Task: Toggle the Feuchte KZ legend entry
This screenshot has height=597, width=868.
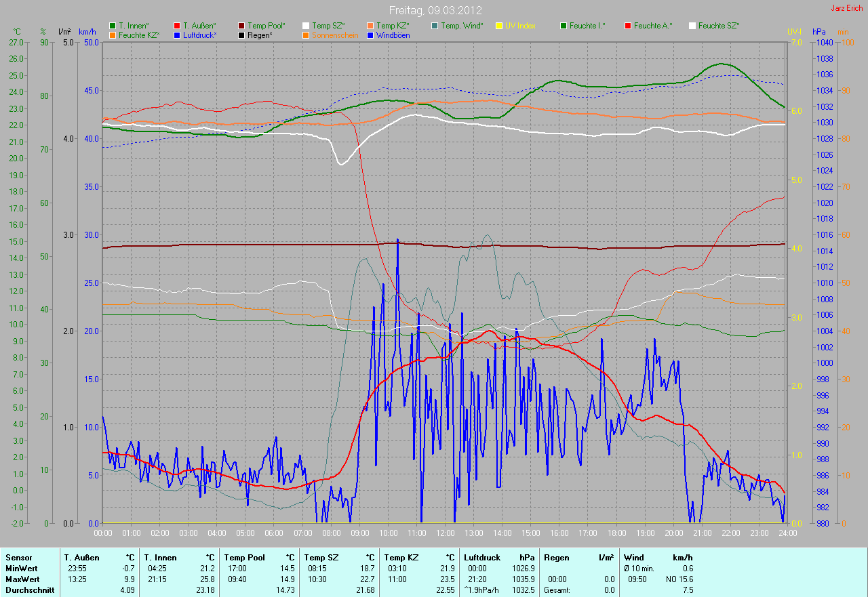Action: (138, 35)
